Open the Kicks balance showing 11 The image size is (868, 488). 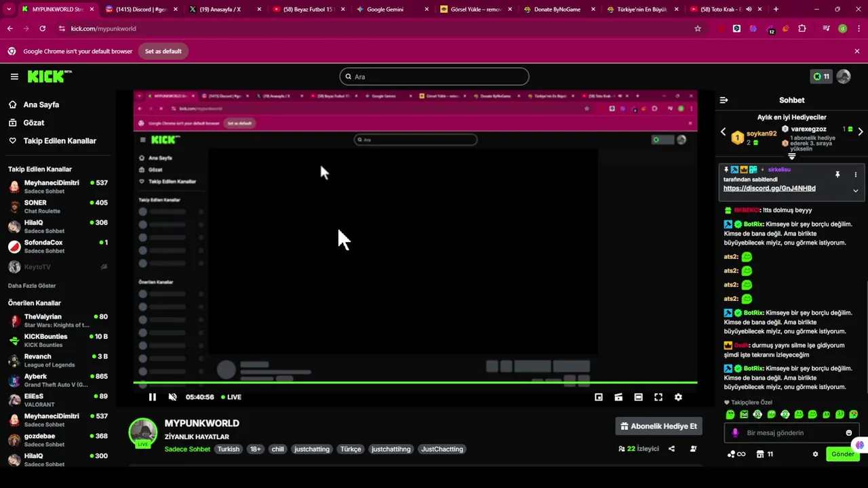click(x=821, y=77)
